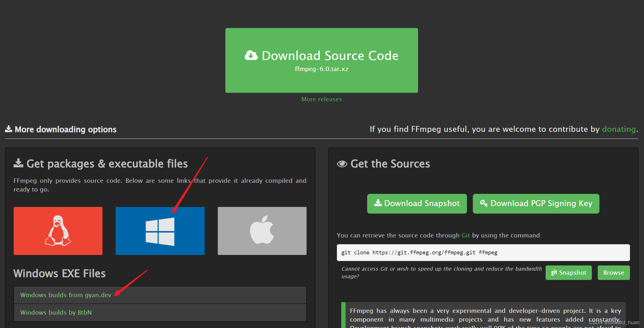Viewport: 644px width, 328px height.
Task: Select the Linux penguin tile
Action: [x=58, y=231]
